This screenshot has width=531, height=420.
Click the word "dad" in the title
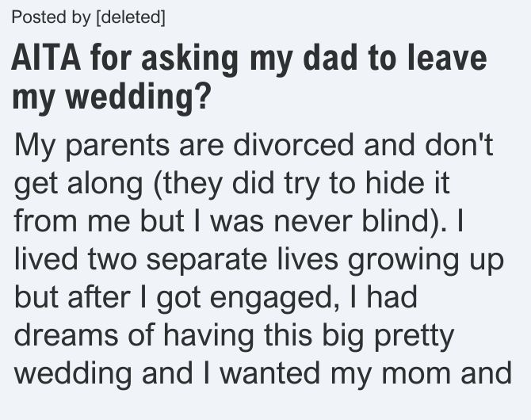coord(330,58)
